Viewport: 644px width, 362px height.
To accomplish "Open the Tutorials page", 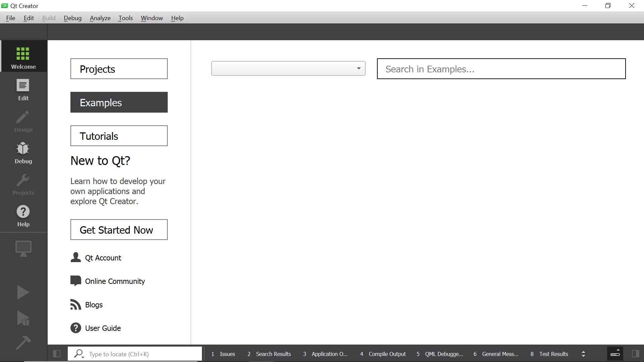I will [x=119, y=136].
